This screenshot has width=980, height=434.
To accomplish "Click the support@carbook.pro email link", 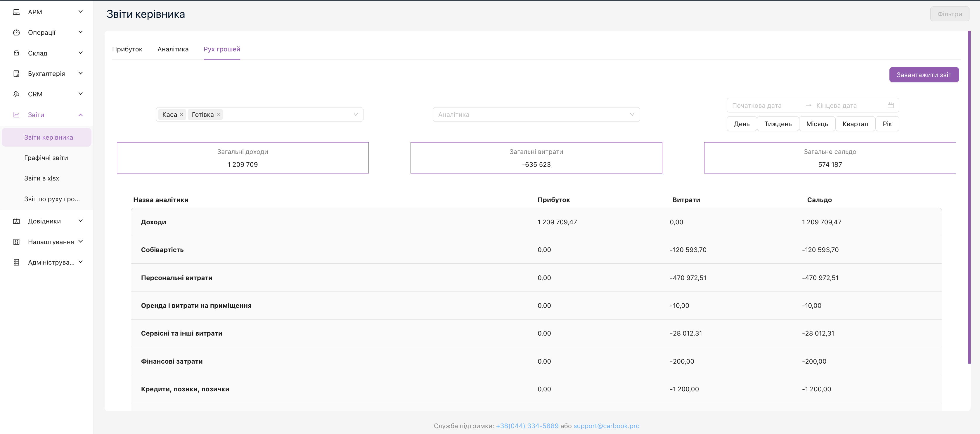I will [x=606, y=426].
